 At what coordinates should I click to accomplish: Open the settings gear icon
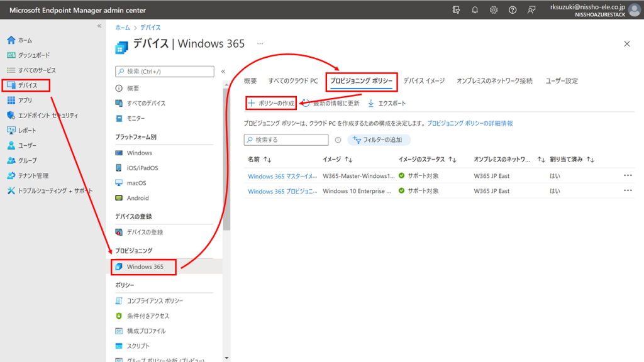click(494, 10)
